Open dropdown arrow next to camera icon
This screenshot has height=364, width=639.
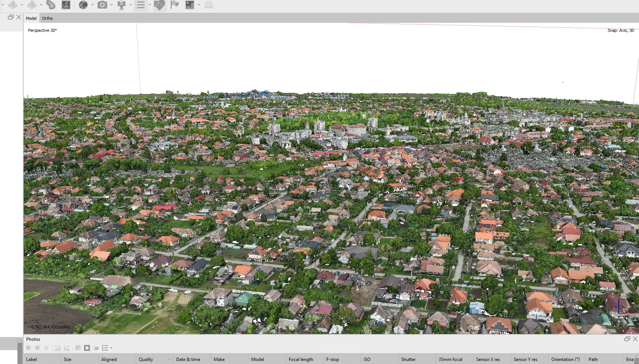tap(111, 5)
